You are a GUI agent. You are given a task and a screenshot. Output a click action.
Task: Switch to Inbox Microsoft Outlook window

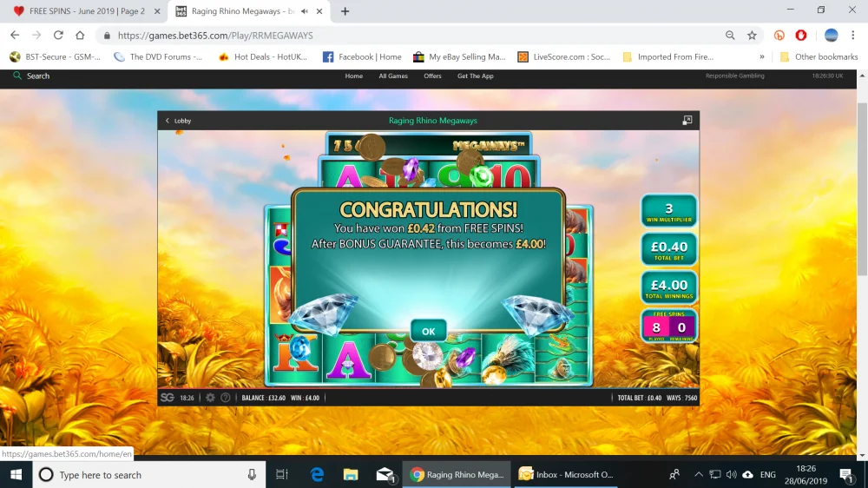566,475
